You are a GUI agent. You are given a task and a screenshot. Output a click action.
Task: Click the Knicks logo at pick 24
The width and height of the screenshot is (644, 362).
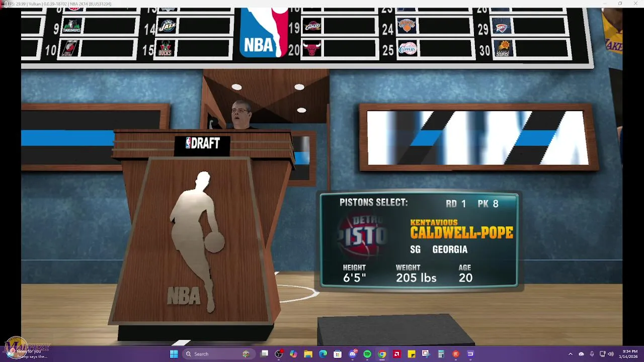pos(407,26)
